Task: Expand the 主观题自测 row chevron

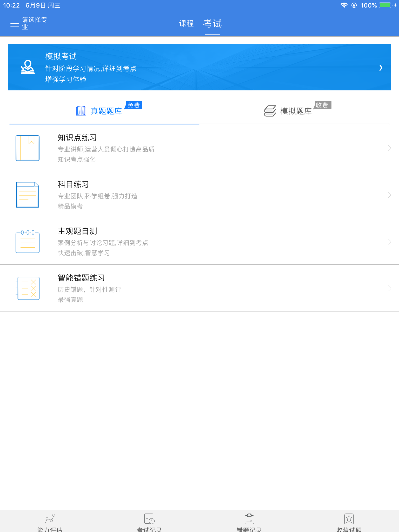Action: pos(390,242)
